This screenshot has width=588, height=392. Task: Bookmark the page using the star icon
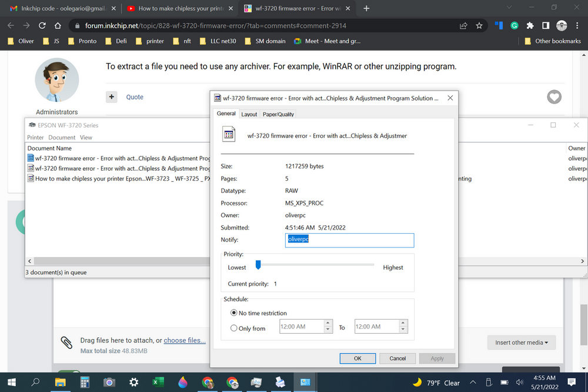(x=479, y=26)
